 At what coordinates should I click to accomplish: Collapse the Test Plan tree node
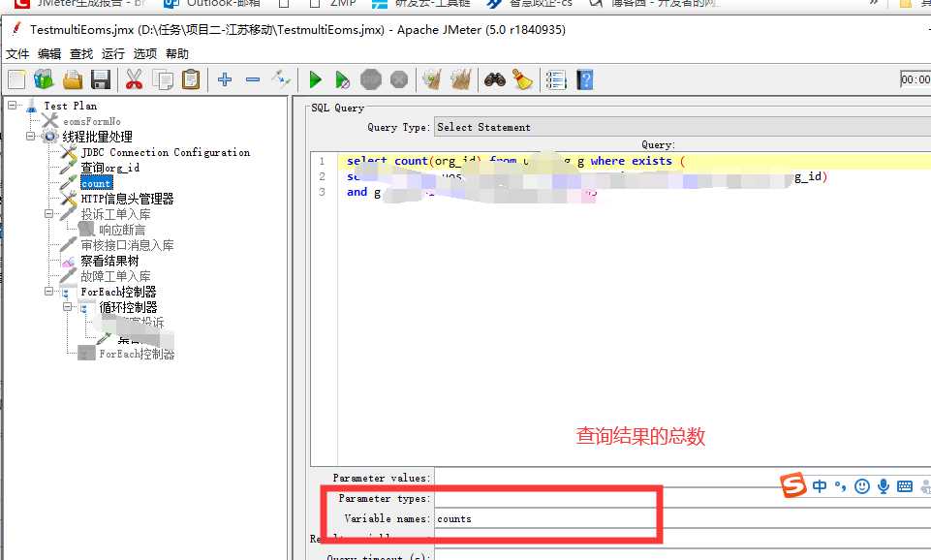click(x=12, y=105)
